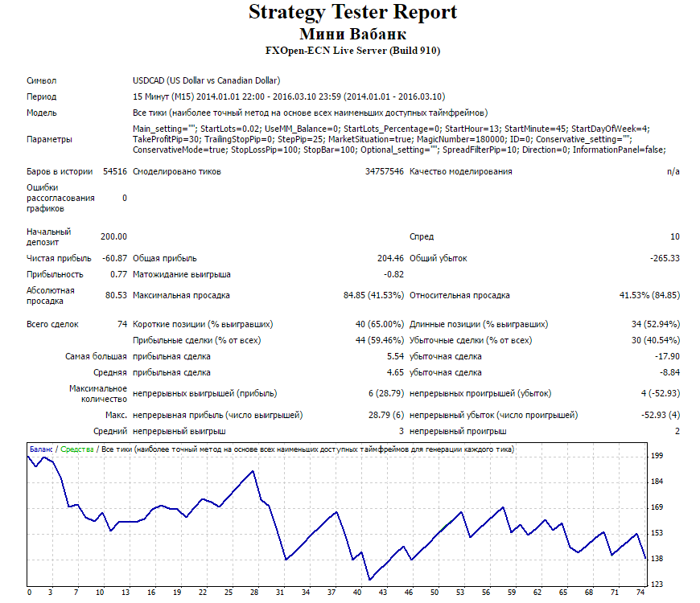Image resolution: width=700 pixels, height=603 pixels.
Task: Click profit trades value '44 (59.46%)'
Action: (380, 340)
